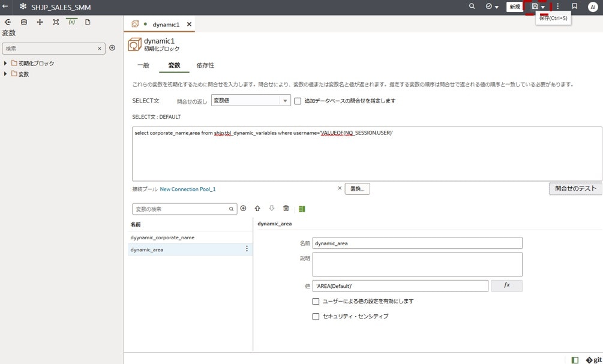Click the git icon in the status bar

click(x=594, y=360)
